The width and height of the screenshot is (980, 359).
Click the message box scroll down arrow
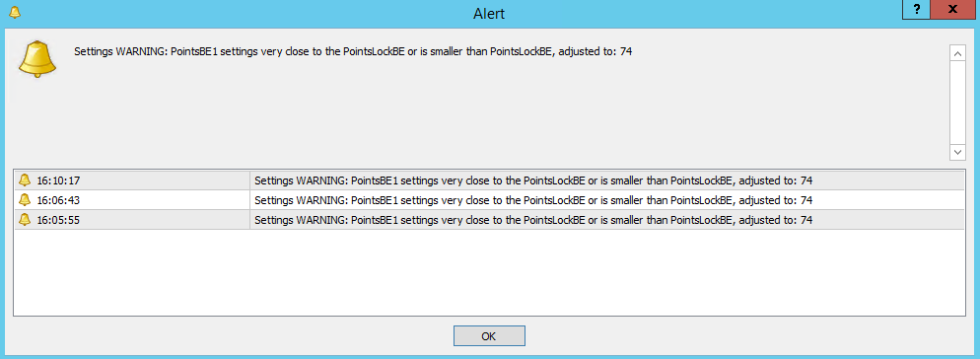point(957,151)
